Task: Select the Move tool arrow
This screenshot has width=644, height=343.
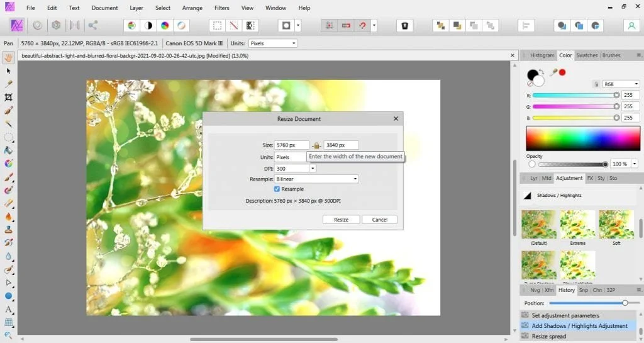Action: (8, 71)
